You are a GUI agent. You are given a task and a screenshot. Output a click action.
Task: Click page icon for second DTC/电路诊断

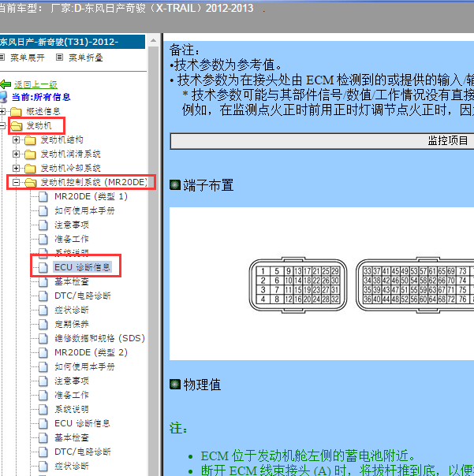coord(43,452)
